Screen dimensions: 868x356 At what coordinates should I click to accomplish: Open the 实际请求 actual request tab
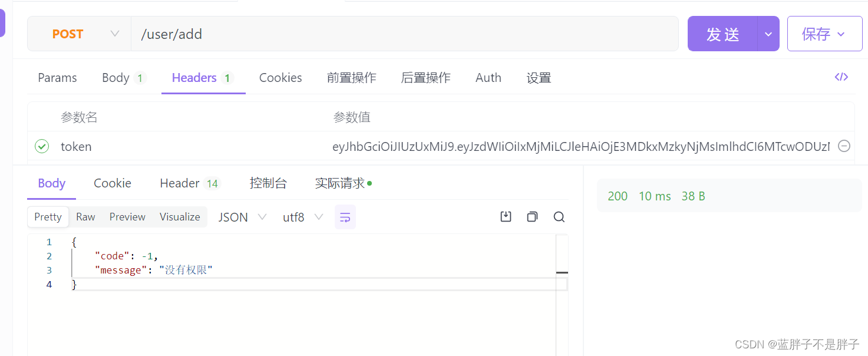click(343, 183)
